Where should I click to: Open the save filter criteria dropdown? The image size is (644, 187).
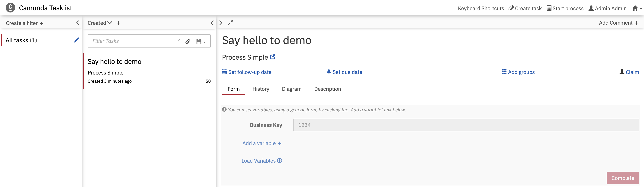coord(201,42)
